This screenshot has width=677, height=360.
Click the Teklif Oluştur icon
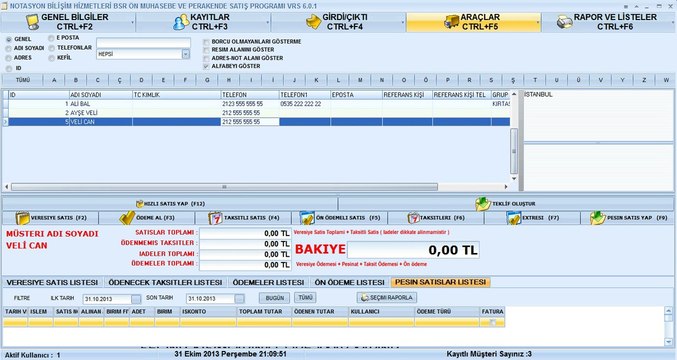483,204
